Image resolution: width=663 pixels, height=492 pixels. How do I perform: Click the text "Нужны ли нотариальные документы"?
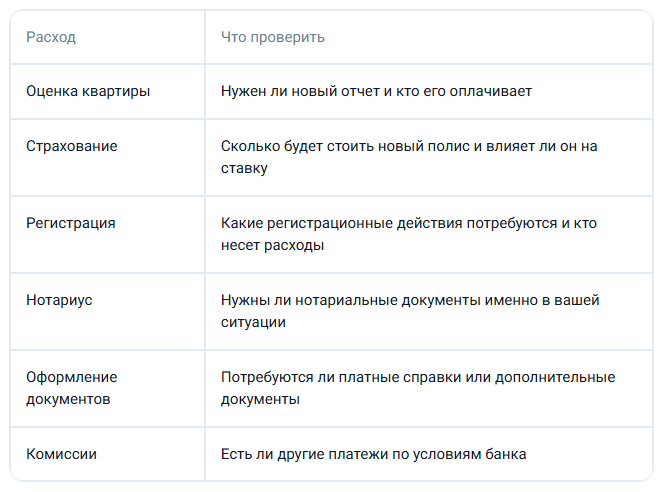pyautogui.click(x=351, y=300)
